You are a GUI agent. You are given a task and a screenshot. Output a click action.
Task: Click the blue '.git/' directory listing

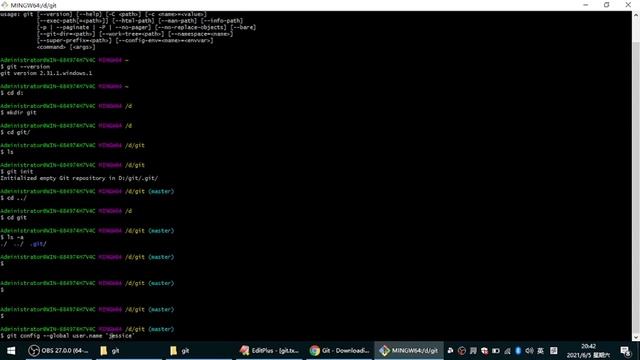coord(38,244)
